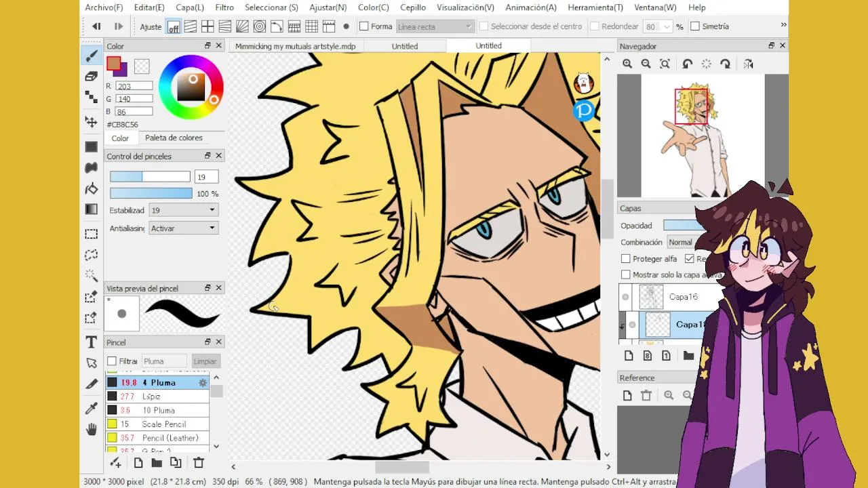Image resolution: width=868 pixels, height=488 pixels.
Task: Select the Fill rectangle shape tool
Action: coord(92,146)
